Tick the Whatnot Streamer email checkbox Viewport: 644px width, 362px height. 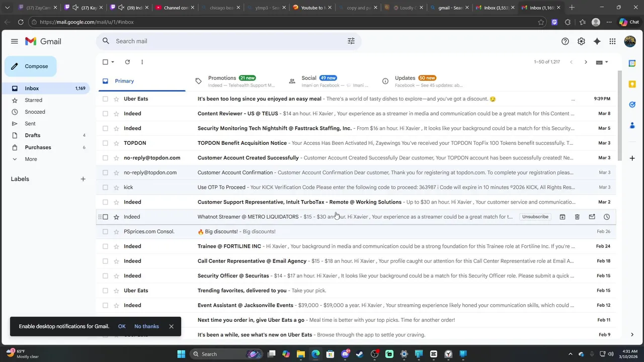pyautogui.click(x=105, y=217)
